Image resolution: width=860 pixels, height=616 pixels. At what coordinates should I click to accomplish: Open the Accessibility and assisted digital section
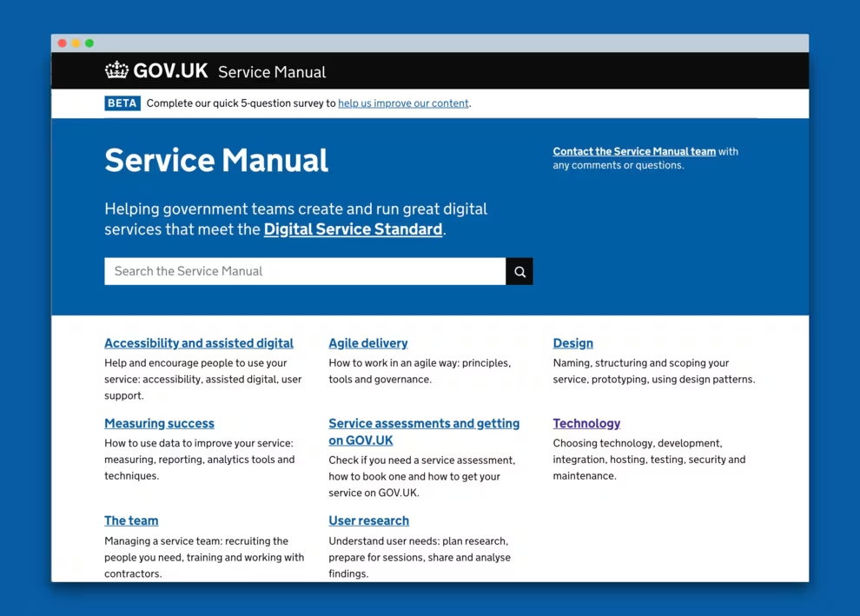click(x=198, y=342)
